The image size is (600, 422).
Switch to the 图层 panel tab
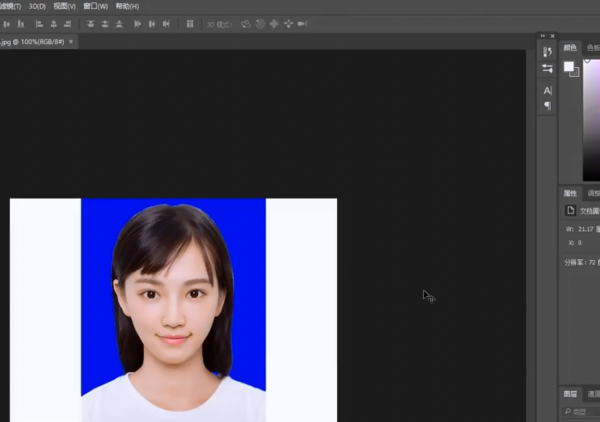coord(570,395)
